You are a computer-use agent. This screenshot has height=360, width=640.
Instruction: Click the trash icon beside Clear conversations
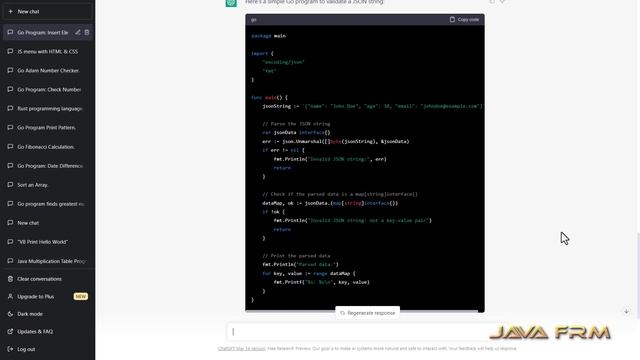(10, 279)
